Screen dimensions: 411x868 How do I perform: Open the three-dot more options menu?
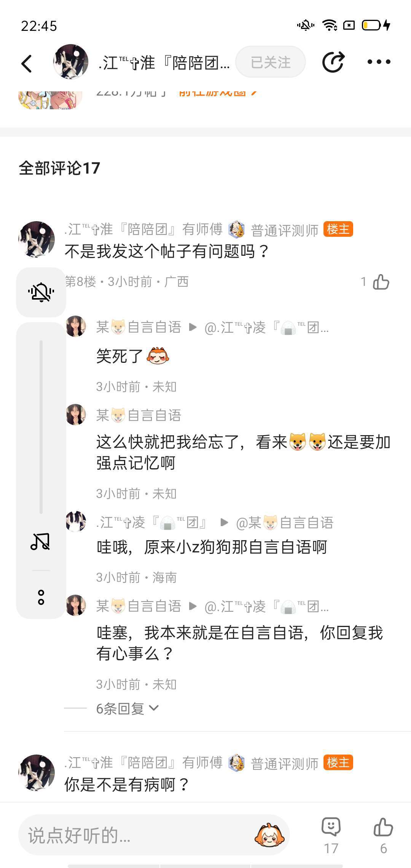coord(379,62)
